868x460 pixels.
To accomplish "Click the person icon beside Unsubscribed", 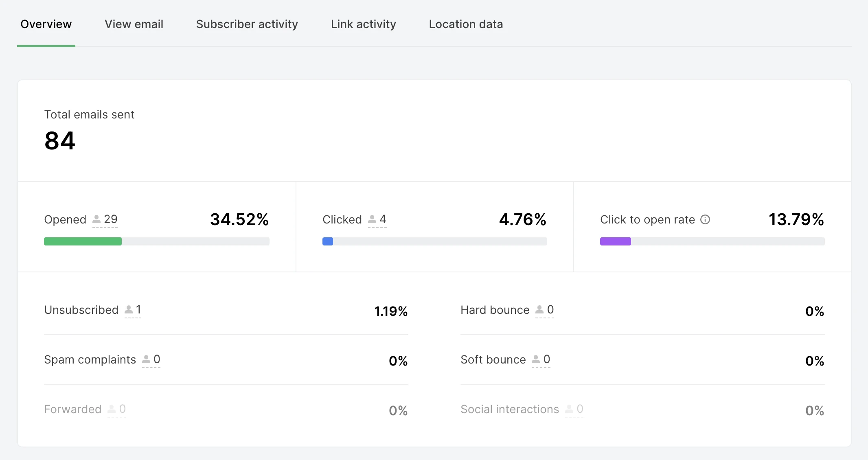I will point(129,310).
